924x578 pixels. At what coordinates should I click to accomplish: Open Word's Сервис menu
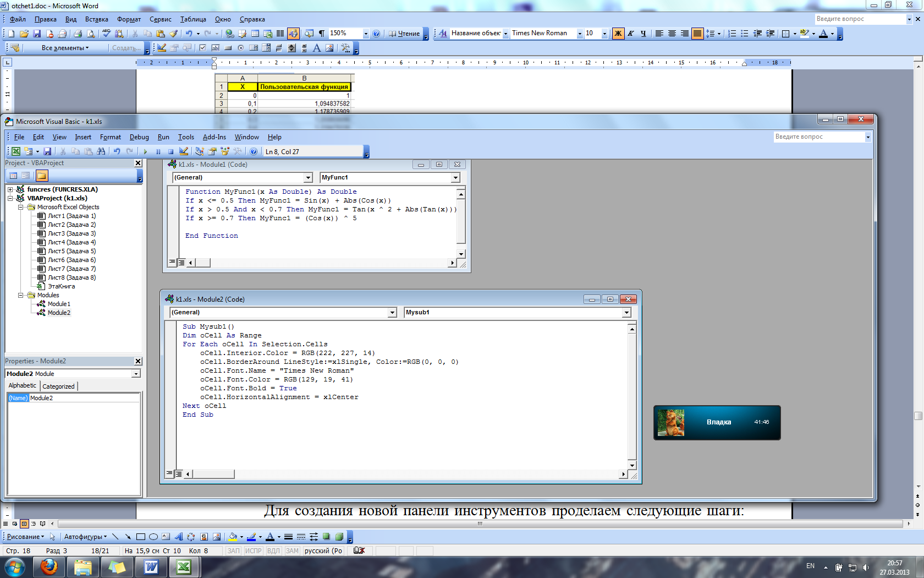161,19
